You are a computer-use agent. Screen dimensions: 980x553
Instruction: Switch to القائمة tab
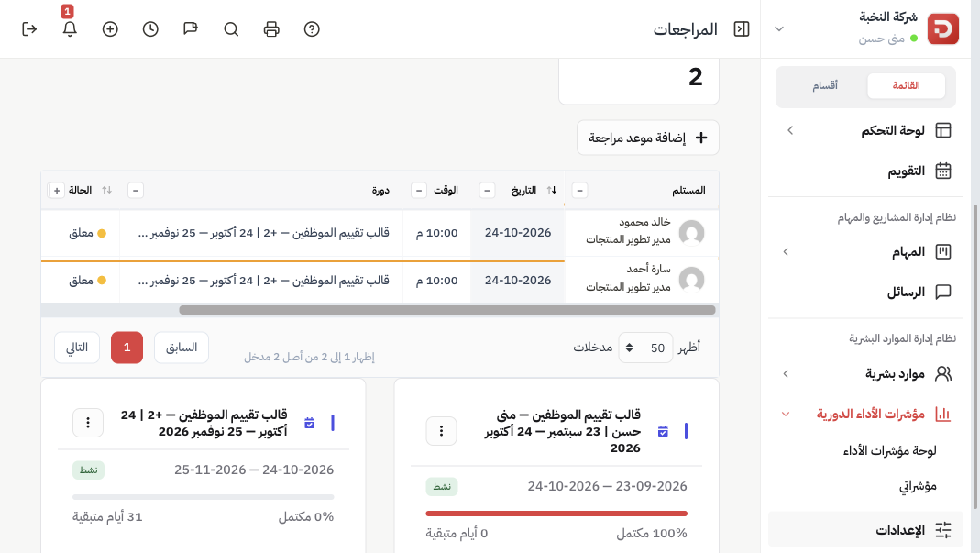(x=907, y=85)
